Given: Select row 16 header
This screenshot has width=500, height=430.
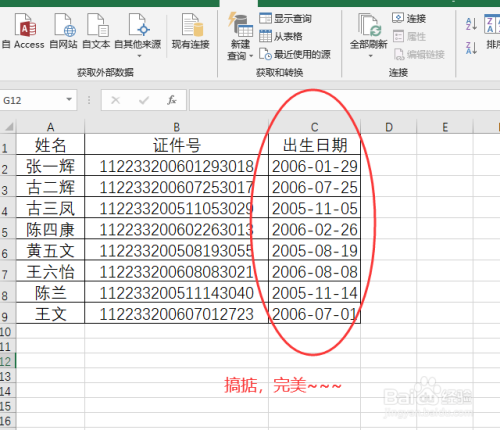Looking at the screenshot, I should tap(8, 421).
